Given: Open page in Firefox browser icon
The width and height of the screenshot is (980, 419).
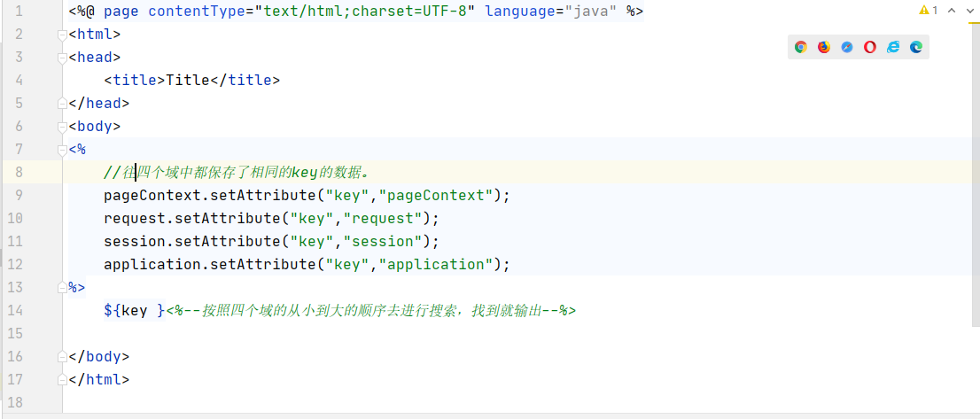Looking at the screenshot, I should 824,47.
